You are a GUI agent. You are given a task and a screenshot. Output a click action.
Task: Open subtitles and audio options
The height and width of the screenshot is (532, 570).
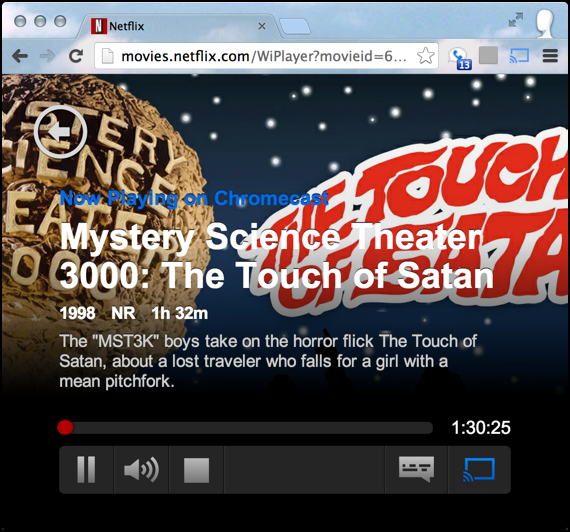pyautogui.click(x=416, y=469)
